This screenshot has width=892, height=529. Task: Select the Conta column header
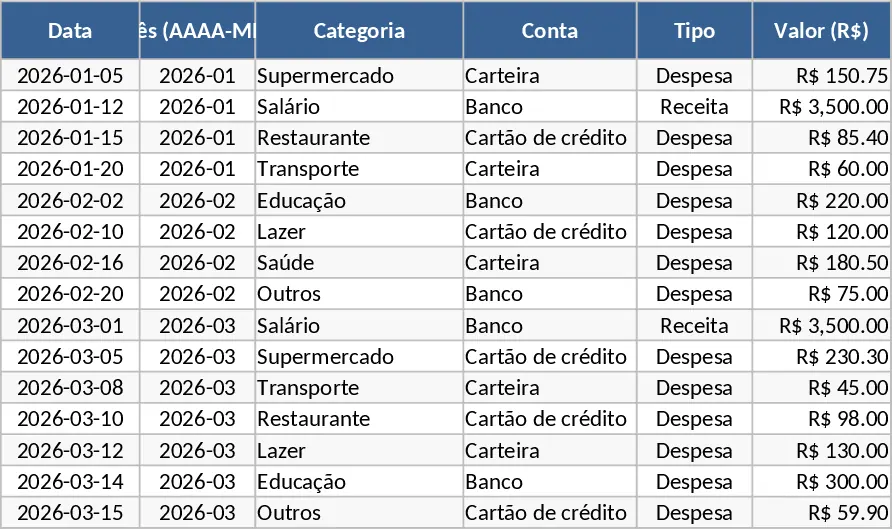550,30
